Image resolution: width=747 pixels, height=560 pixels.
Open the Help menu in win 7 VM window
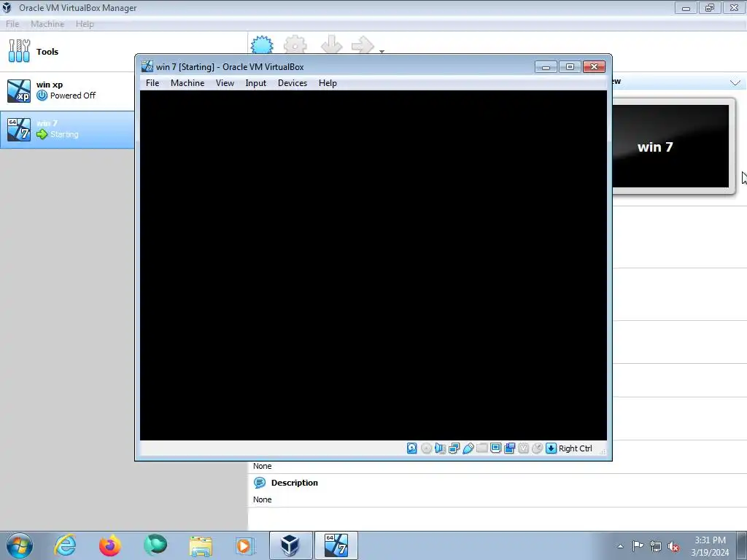pos(328,83)
